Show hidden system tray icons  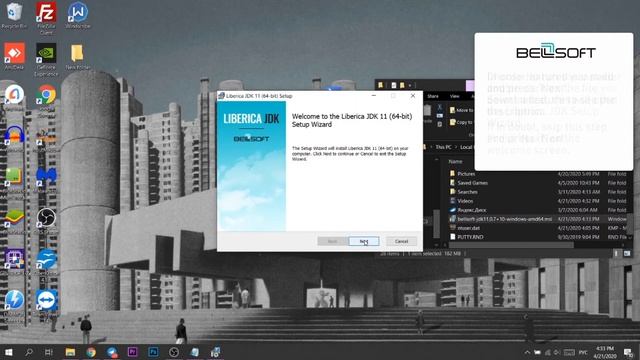(x=527, y=352)
